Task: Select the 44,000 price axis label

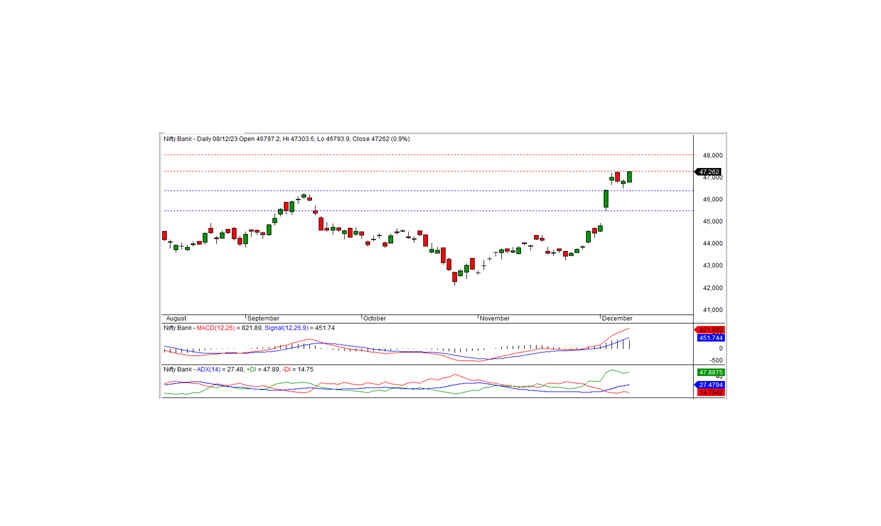Action: [x=712, y=243]
